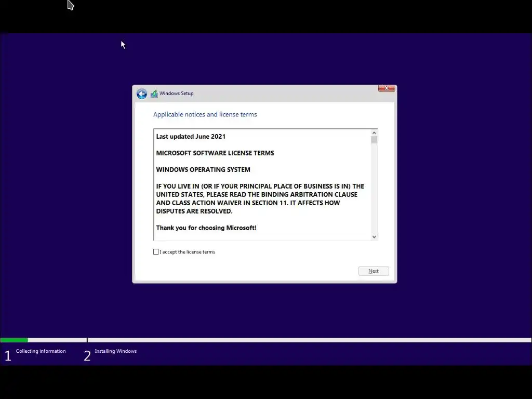The height and width of the screenshot is (399, 532).
Task: Click 'Windows Setup' title text
Action: pos(177,94)
